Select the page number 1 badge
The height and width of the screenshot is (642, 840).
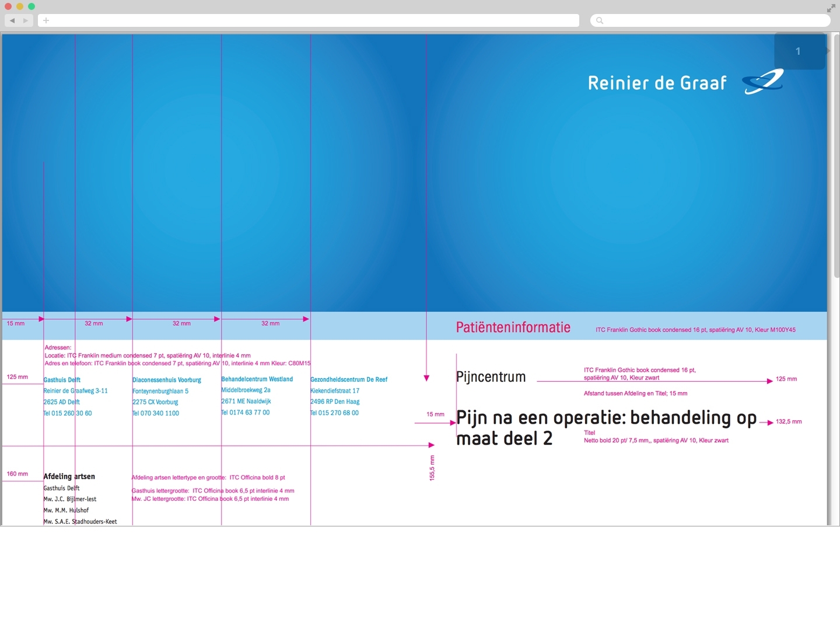click(x=799, y=51)
